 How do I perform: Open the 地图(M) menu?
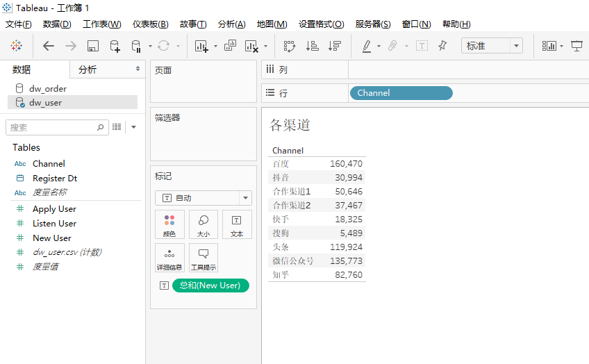point(272,24)
